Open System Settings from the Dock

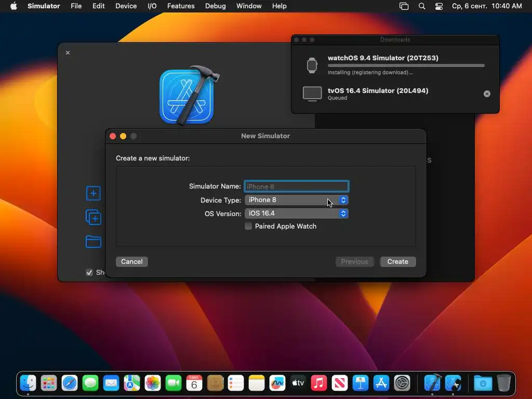pyautogui.click(x=402, y=383)
